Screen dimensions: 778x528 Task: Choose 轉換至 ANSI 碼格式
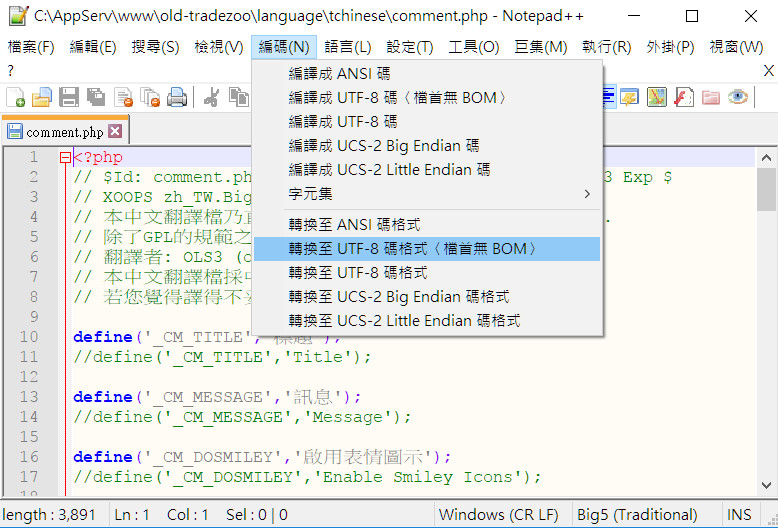coord(427,225)
